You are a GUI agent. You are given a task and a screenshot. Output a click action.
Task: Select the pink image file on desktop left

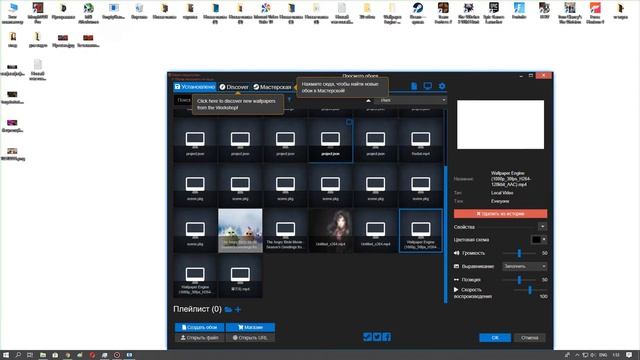tap(12, 126)
